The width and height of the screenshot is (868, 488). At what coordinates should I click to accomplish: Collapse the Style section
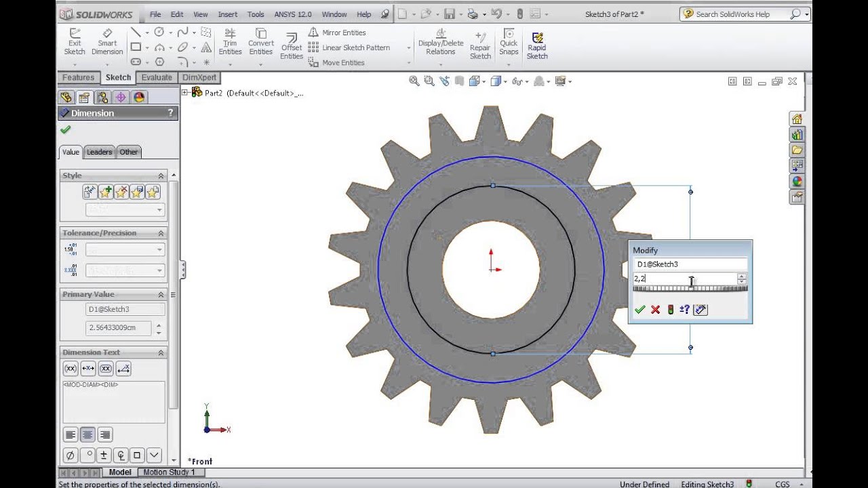[x=161, y=176]
